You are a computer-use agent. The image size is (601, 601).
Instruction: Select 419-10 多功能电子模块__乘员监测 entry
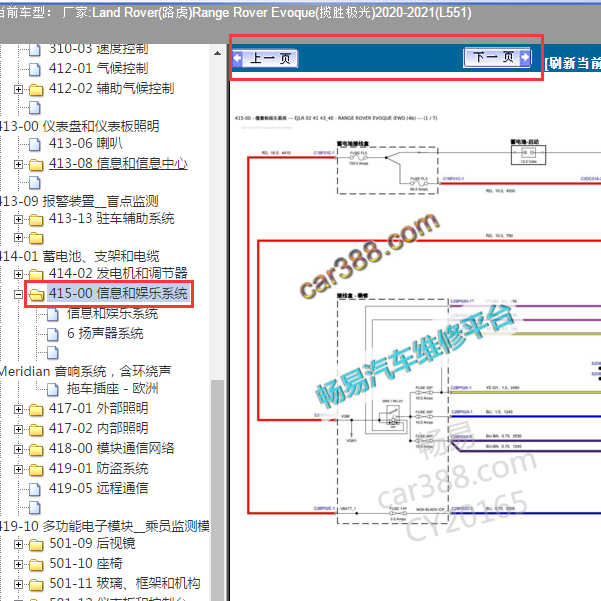click(104, 526)
